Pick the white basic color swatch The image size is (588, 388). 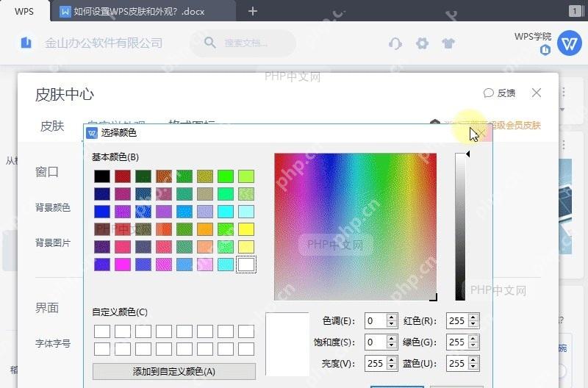tap(246, 265)
